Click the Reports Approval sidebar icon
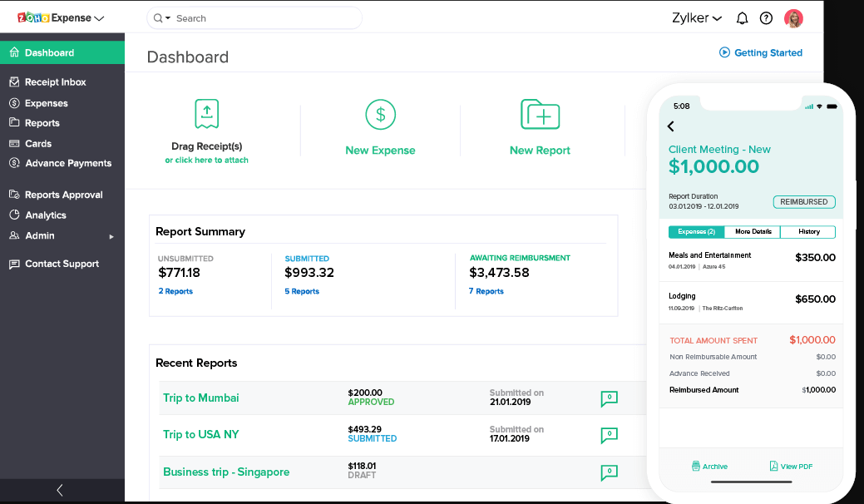864x504 pixels. (x=14, y=194)
